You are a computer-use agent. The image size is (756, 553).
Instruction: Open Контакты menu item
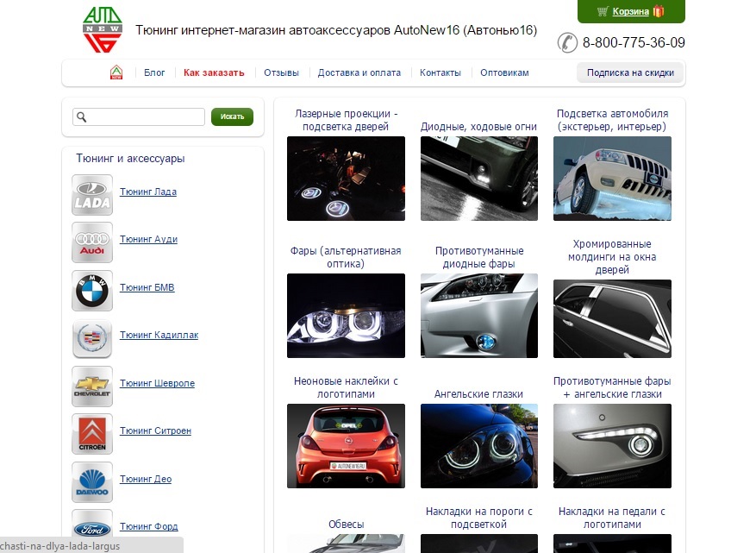point(440,72)
